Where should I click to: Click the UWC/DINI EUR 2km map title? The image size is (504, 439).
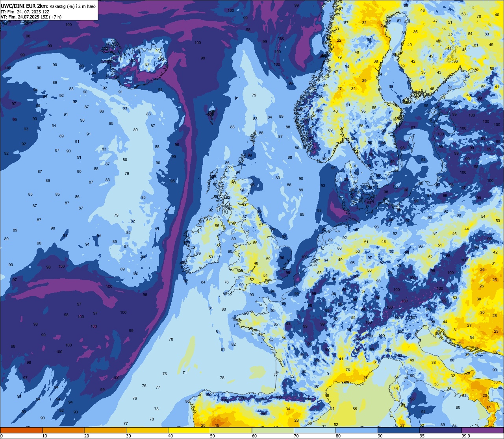click(x=24, y=6)
